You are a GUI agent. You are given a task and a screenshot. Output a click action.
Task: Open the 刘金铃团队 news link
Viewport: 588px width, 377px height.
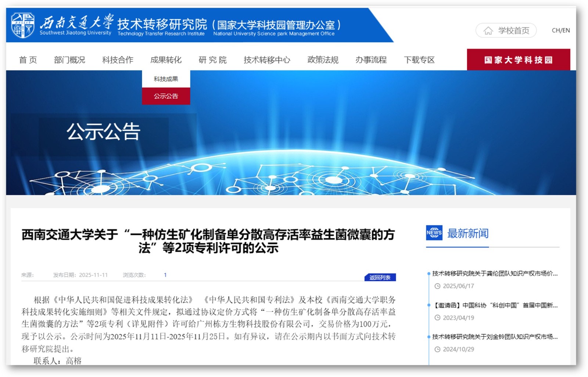pyautogui.click(x=494, y=337)
